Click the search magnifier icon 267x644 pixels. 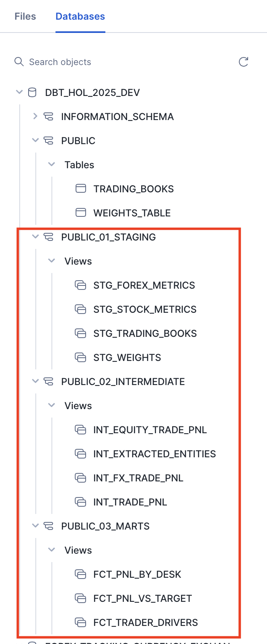point(19,61)
